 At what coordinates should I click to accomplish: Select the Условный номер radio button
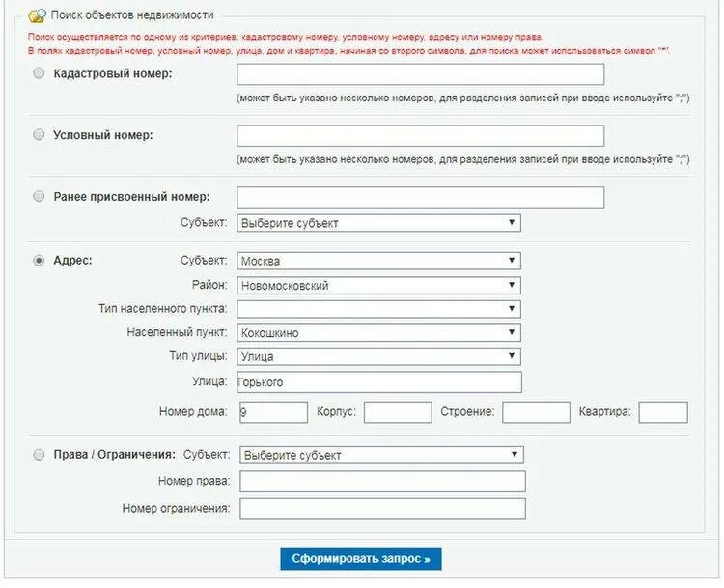pyautogui.click(x=39, y=135)
